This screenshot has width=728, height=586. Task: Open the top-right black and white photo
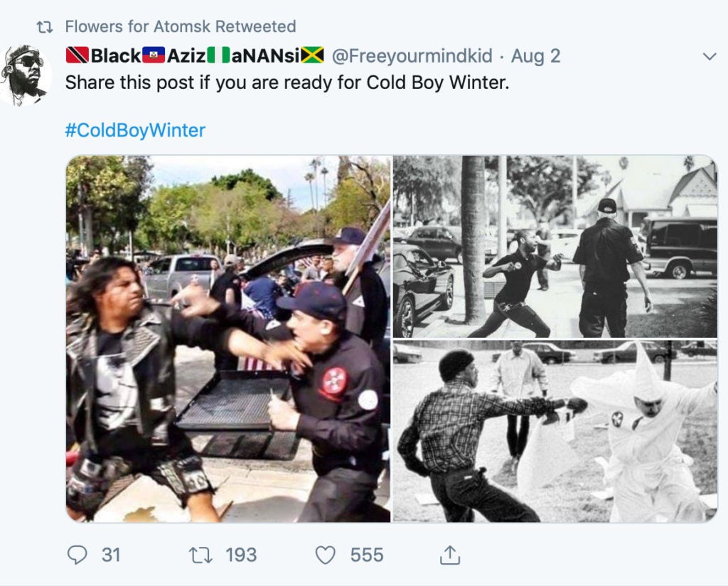click(555, 247)
